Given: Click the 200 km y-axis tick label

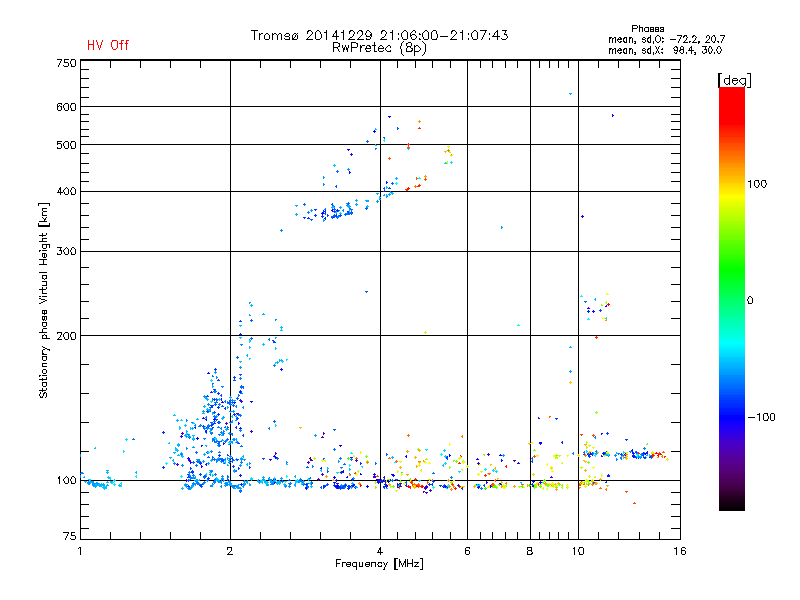Looking at the screenshot, I should click(67, 336).
